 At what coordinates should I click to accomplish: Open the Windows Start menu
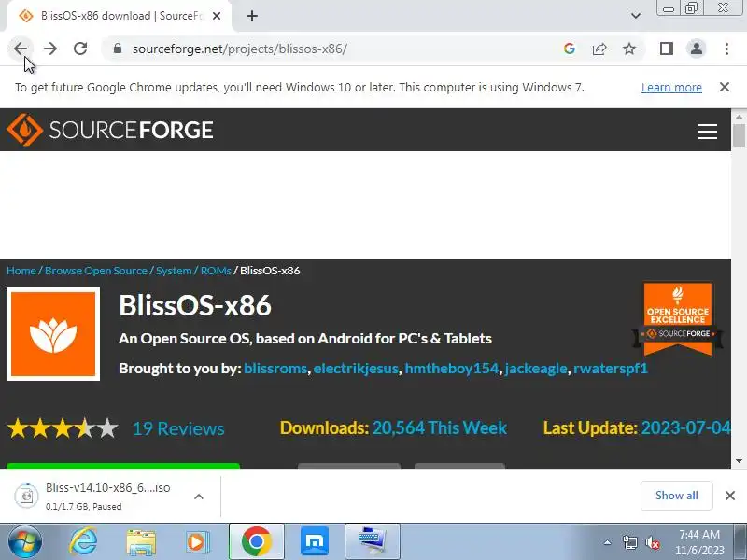pos(24,541)
